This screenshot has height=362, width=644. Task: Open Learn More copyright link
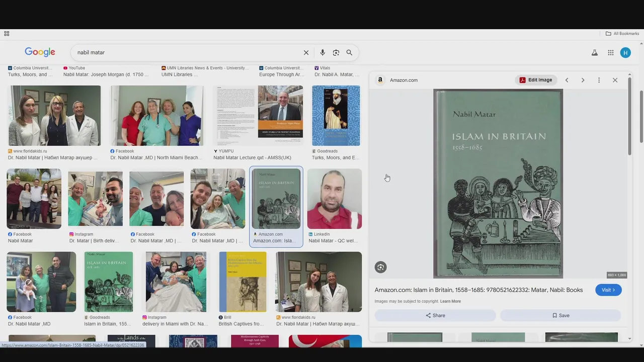(x=450, y=301)
